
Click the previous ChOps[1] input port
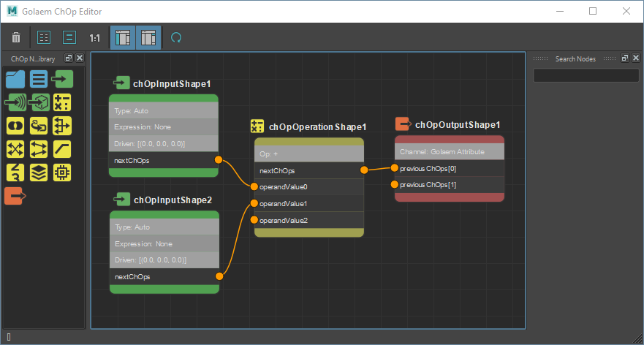pos(395,184)
